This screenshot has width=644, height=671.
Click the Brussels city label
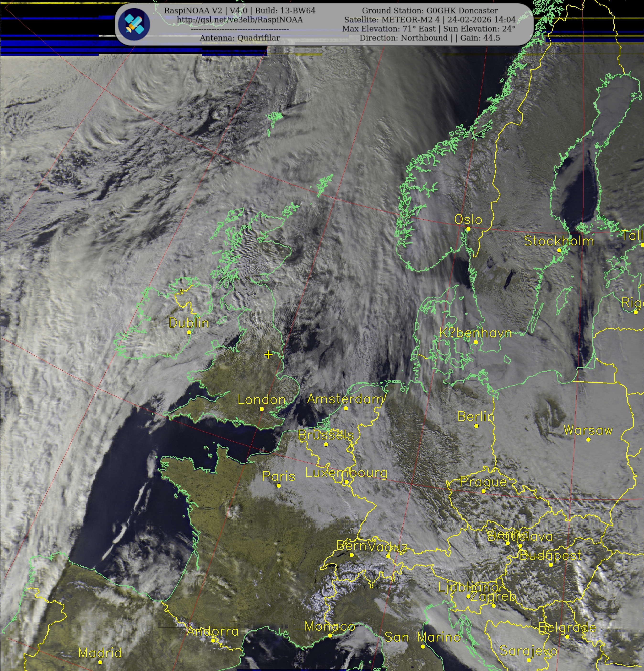(x=326, y=435)
